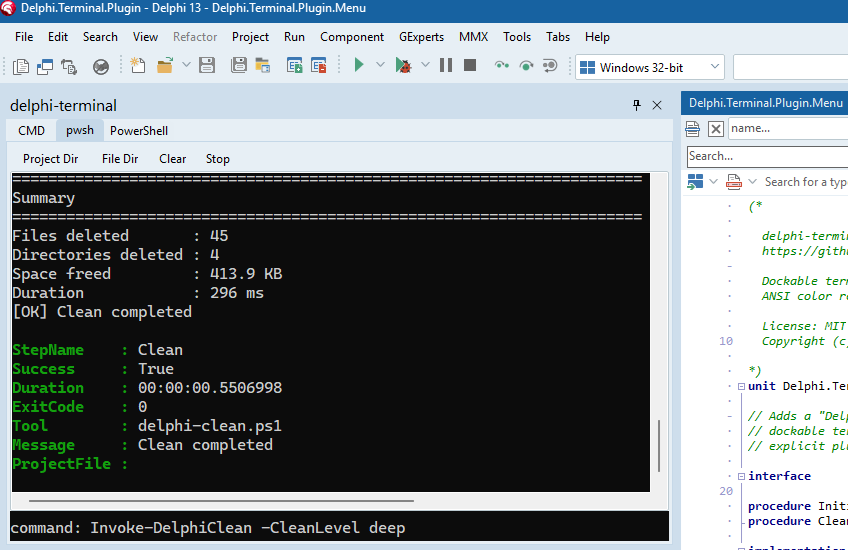Image resolution: width=848 pixels, height=550 pixels.
Task: Click the terminal Stop button
Action: 217,159
